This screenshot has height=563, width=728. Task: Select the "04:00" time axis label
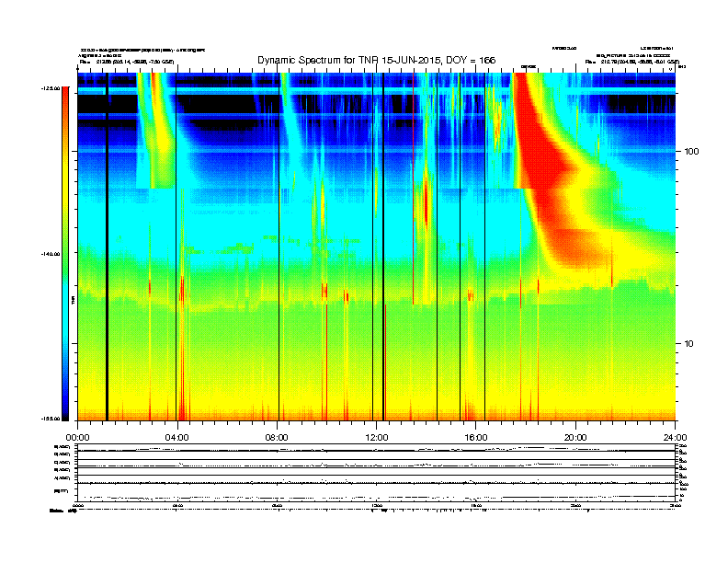point(176,438)
